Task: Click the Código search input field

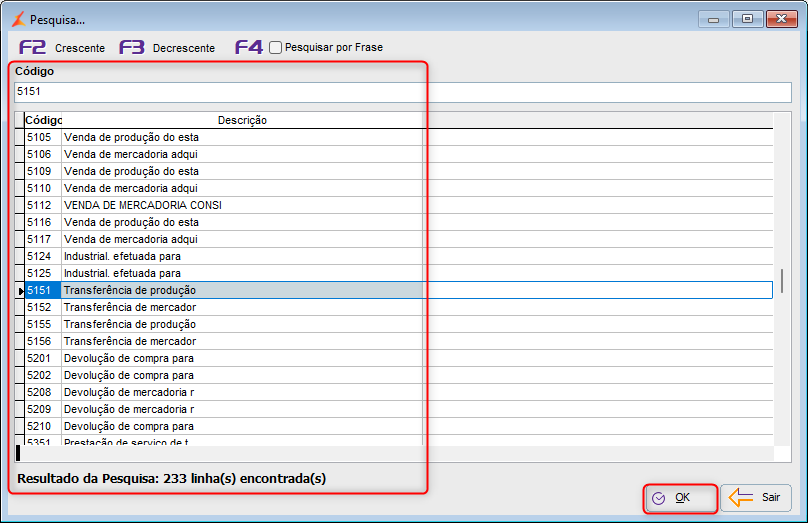Action: 403,92
